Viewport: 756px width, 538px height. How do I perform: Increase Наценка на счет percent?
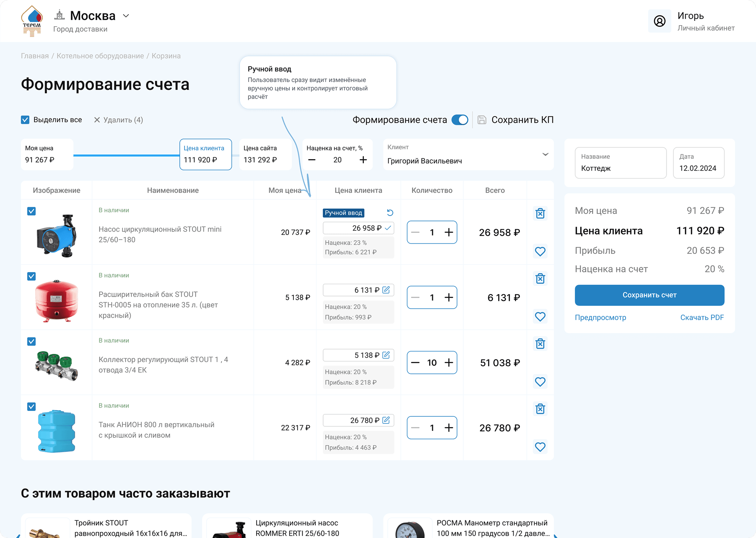(363, 160)
